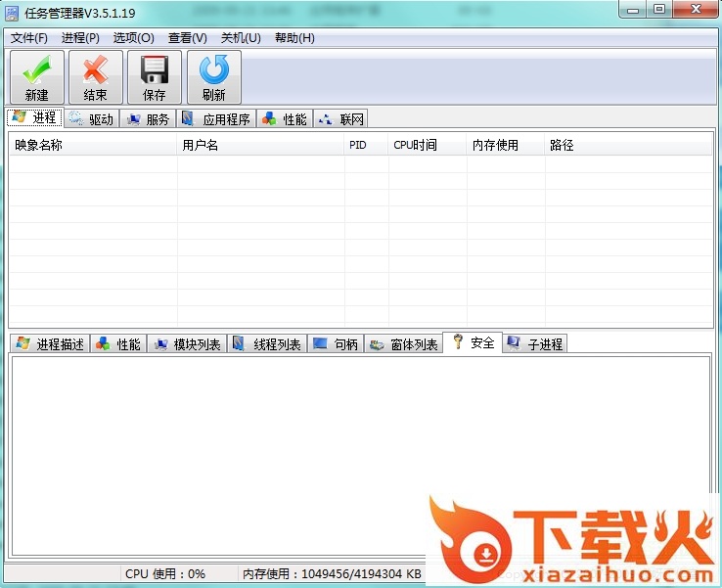
Task: Switch to the 应用程序 tab
Action: (216, 119)
